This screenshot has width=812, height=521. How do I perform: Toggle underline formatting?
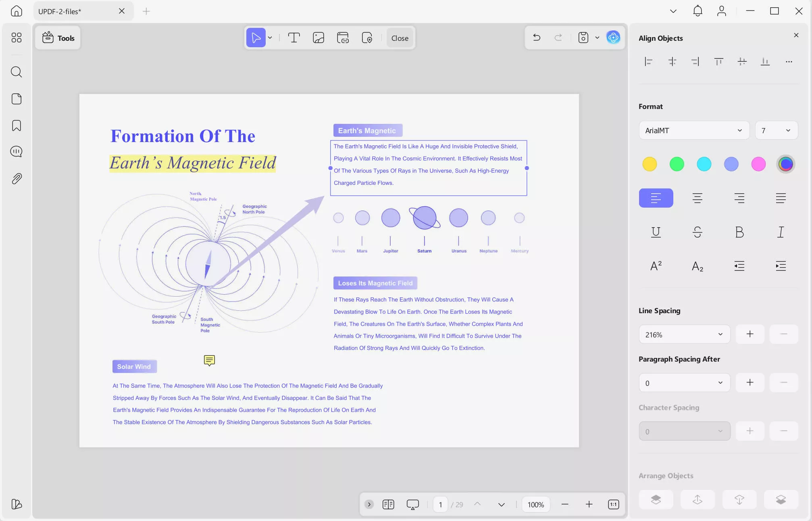click(x=656, y=232)
